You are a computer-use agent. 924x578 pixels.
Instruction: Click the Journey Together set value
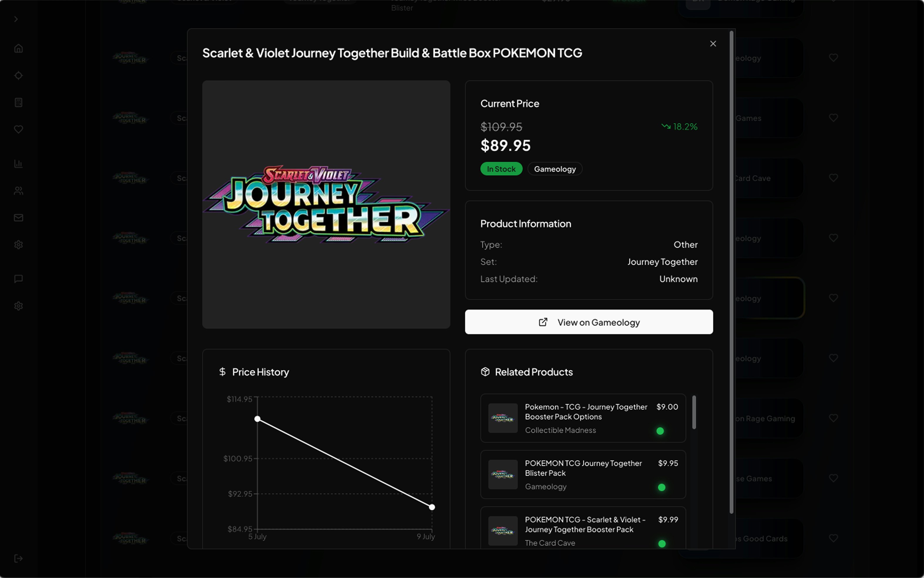(662, 262)
